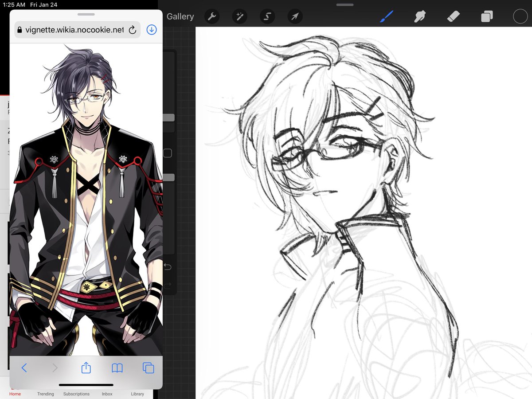
Task: Tap the vignette.wikia.nocookie.net address bar
Action: tap(75, 29)
